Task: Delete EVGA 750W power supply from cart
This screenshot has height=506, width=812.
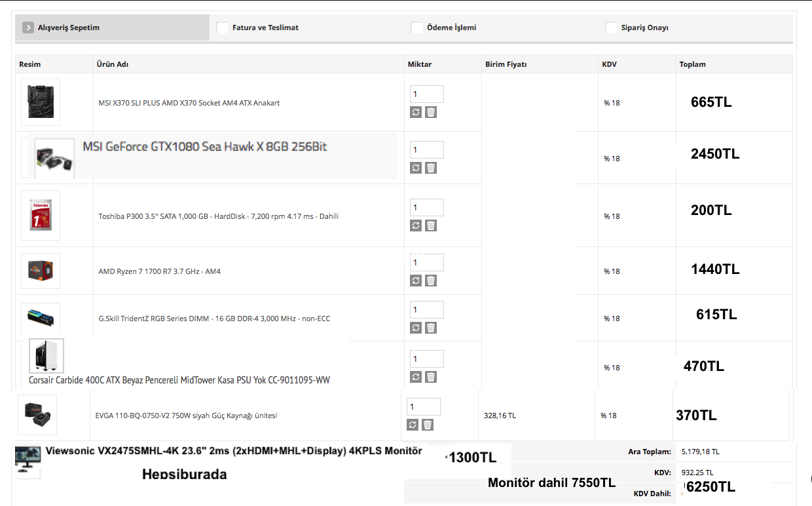Action: (x=427, y=425)
